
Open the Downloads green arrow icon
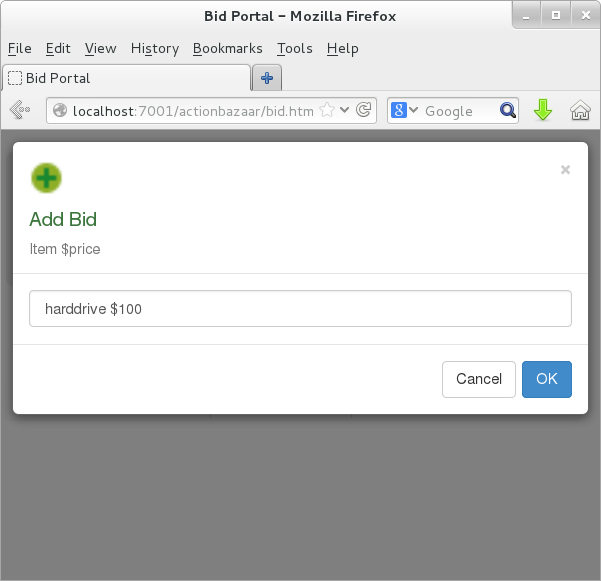click(543, 111)
